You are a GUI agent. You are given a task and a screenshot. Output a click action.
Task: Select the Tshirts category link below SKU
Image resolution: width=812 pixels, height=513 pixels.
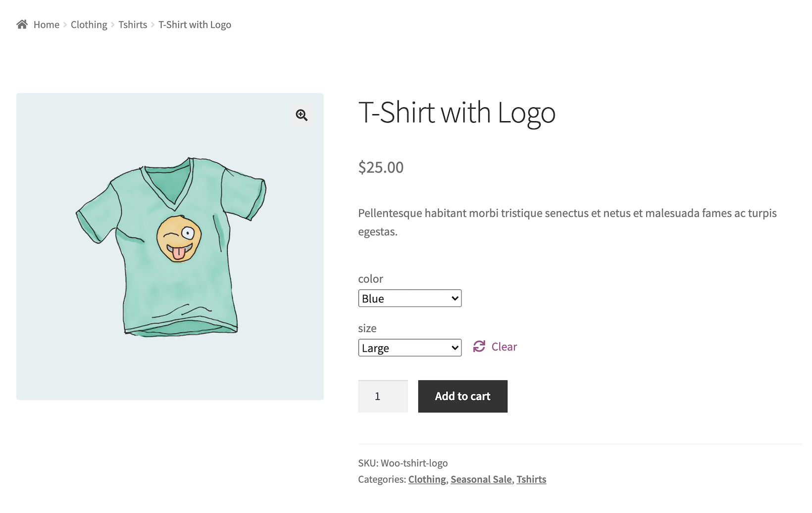point(531,479)
